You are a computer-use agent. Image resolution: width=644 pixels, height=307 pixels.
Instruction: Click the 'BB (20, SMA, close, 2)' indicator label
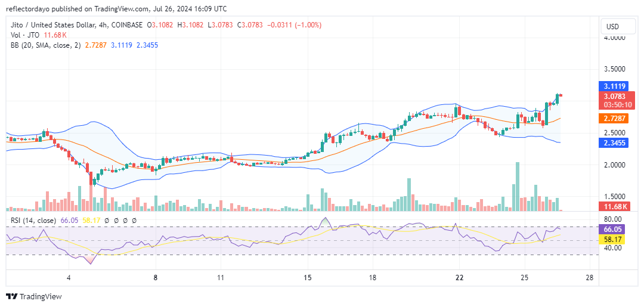(47, 45)
